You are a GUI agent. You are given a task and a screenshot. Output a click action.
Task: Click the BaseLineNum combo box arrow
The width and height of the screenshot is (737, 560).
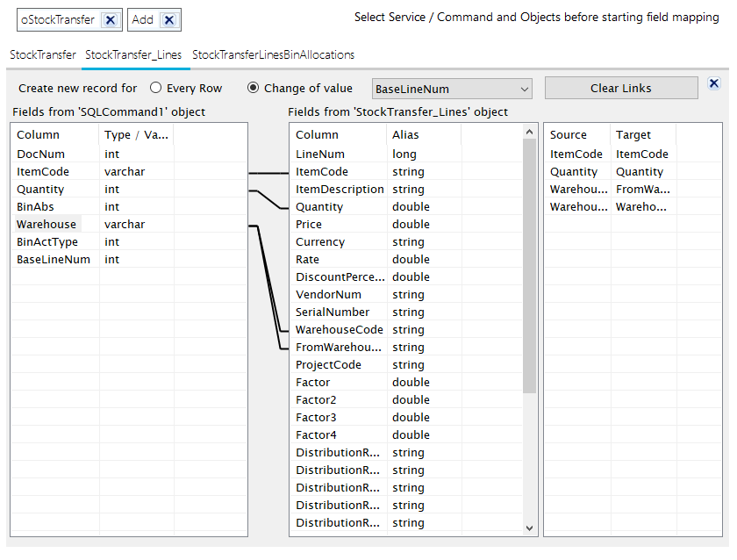(x=524, y=88)
